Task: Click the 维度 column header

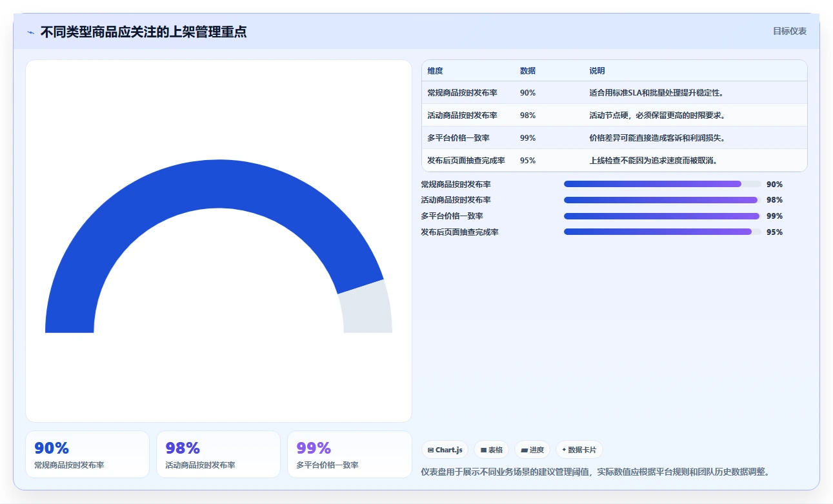Action: point(436,71)
